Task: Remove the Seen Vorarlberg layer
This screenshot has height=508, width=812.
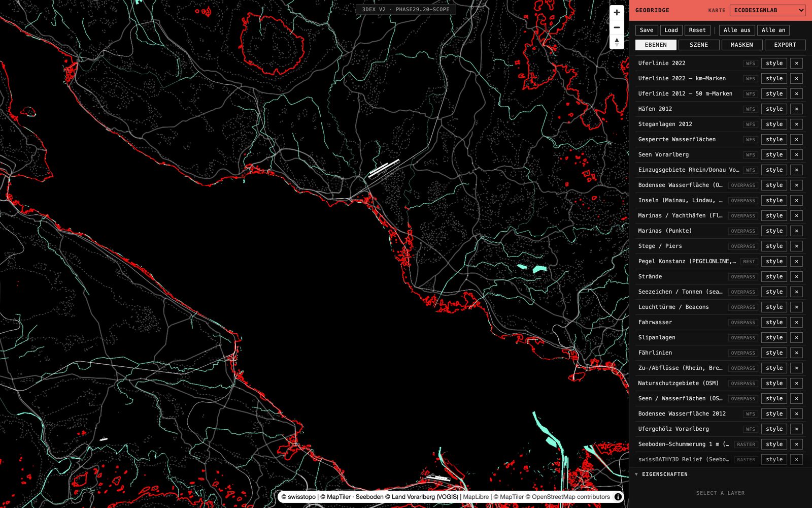Action: 796,154
